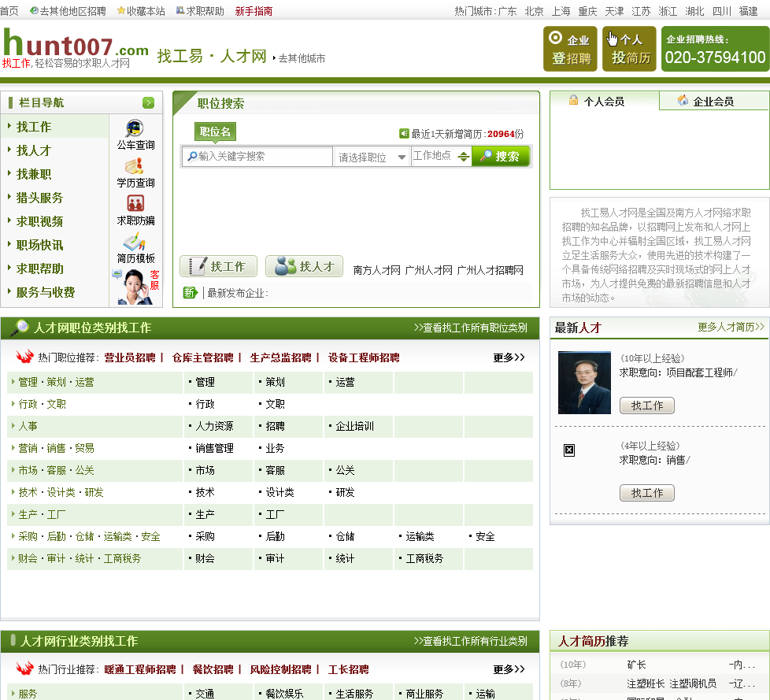Switch to the 企业会员 tab
This screenshot has width=770, height=700.
pyautogui.click(x=713, y=102)
